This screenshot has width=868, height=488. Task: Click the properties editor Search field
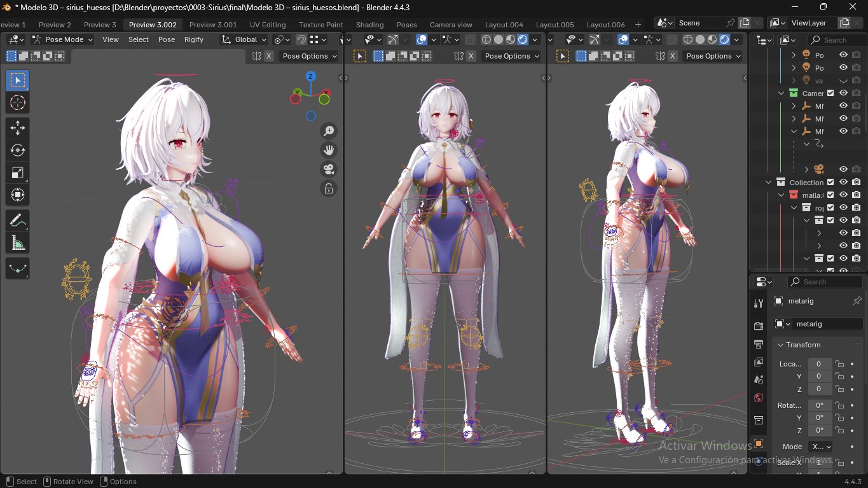(x=825, y=282)
